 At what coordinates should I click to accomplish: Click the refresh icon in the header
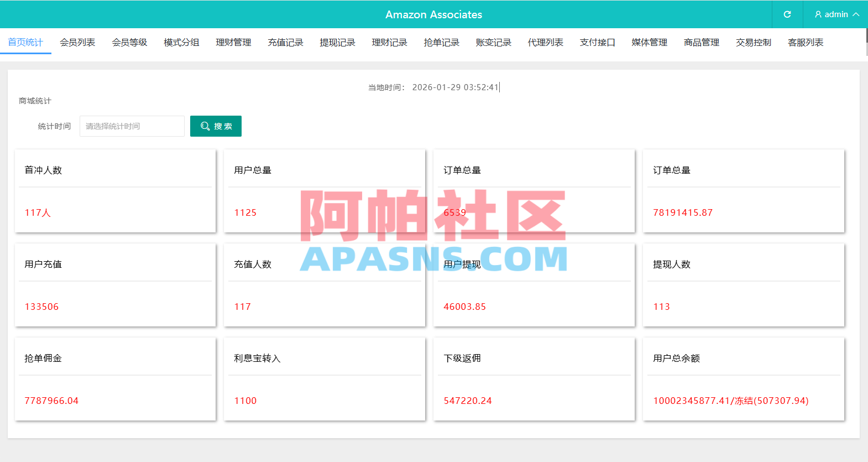(787, 14)
